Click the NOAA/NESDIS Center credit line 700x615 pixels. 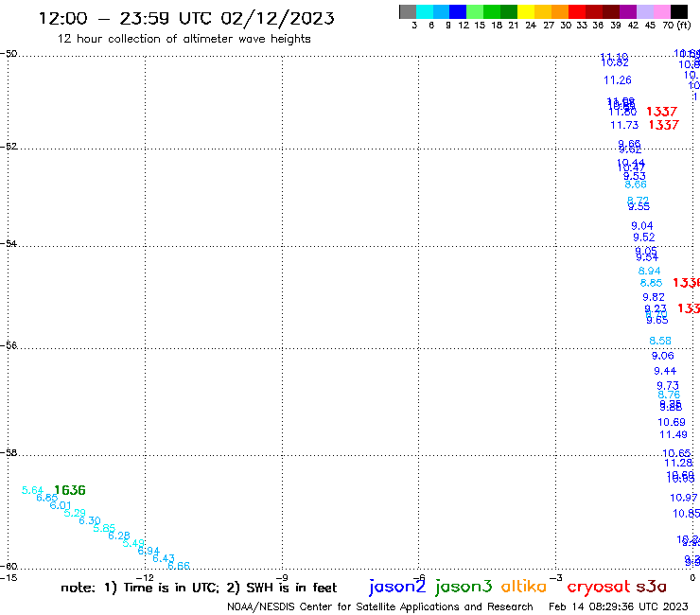[x=380, y=606]
